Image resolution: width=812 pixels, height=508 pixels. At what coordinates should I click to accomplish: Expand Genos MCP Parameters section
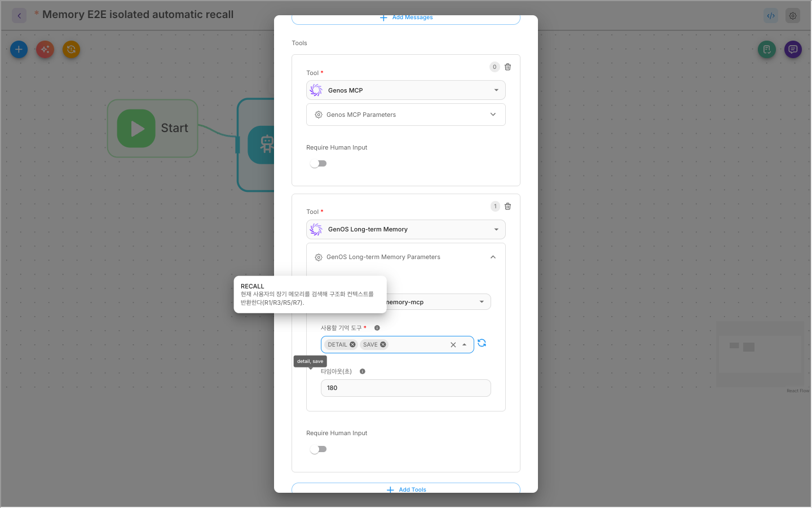tap(406, 115)
